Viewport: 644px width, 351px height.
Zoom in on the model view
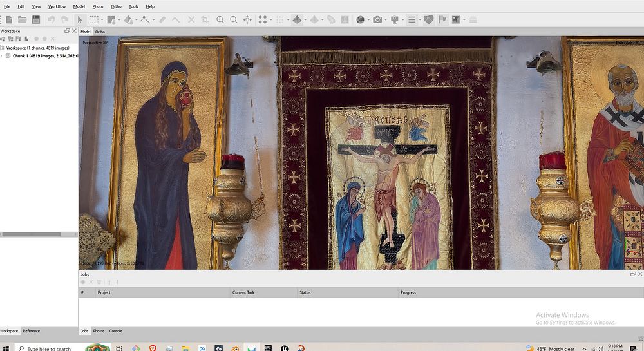[220, 20]
